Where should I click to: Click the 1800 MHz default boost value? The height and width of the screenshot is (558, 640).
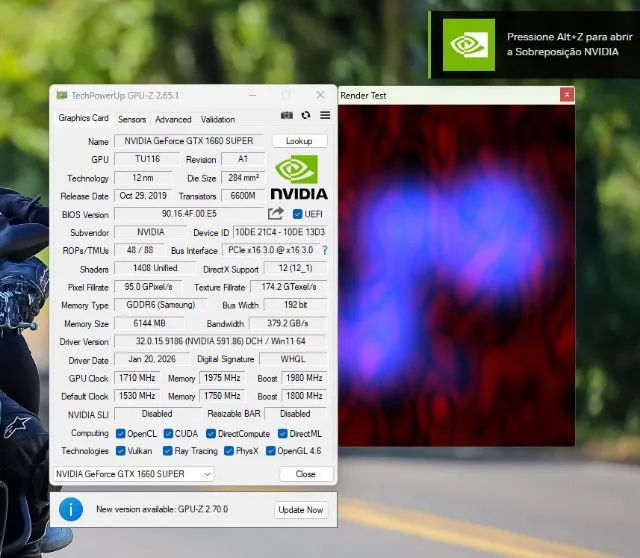coord(304,396)
